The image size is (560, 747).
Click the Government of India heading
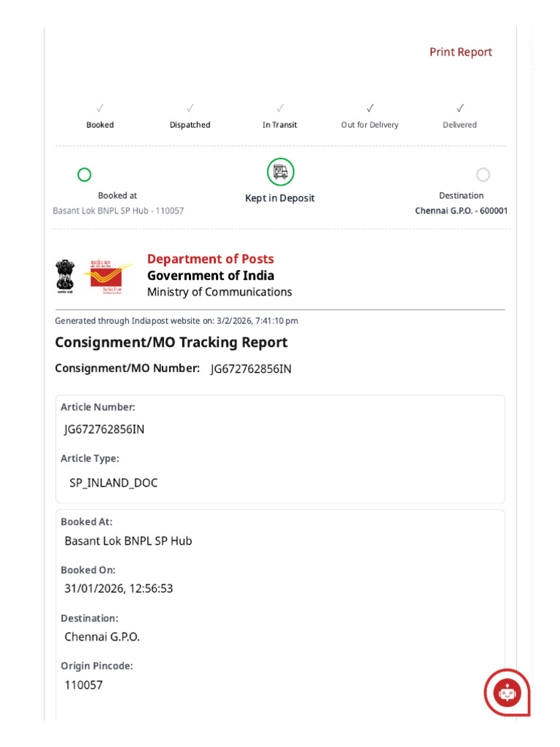(x=211, y=275)
